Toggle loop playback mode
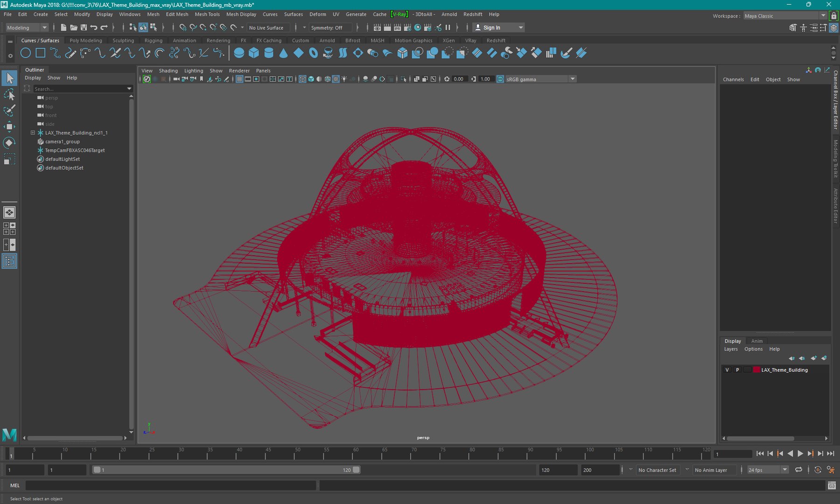The width and height of the screenshot is (840, 504). pos(798,470)
